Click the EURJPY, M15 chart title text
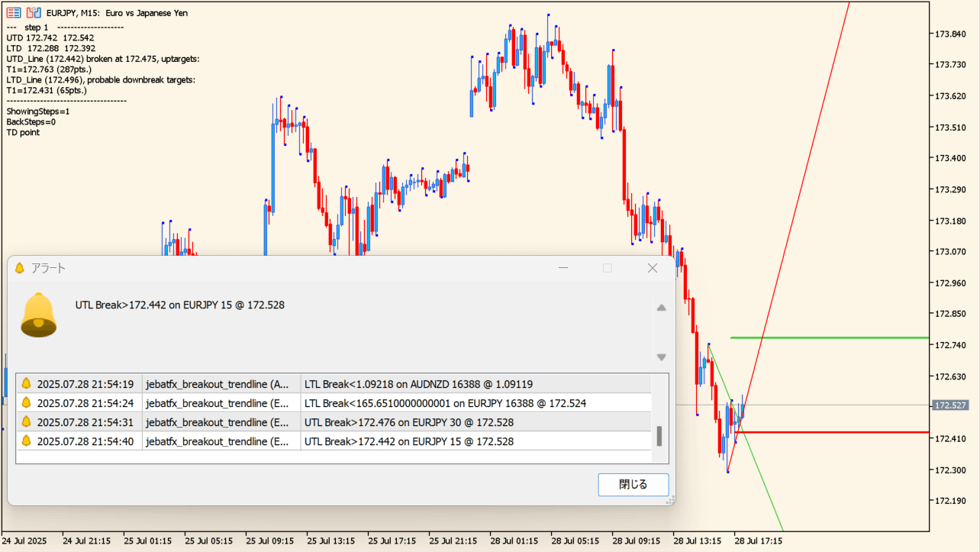 point(117,13)
